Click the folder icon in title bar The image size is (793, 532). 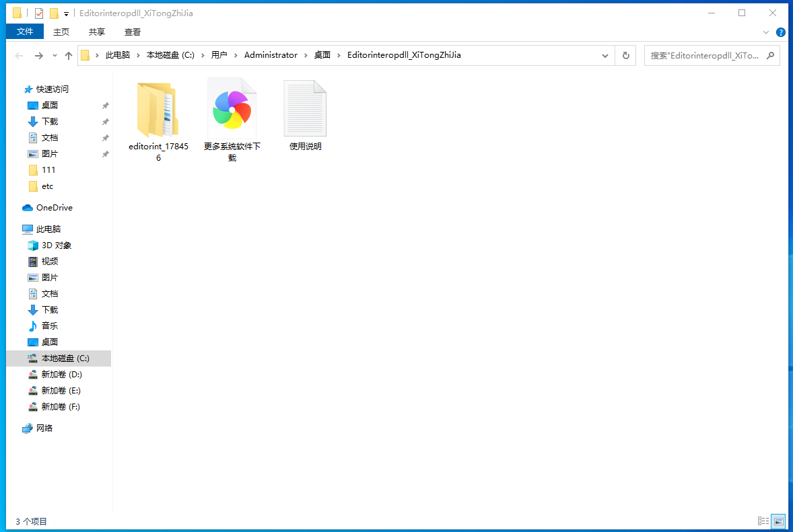pyautogui.click(x=18, y=13)
